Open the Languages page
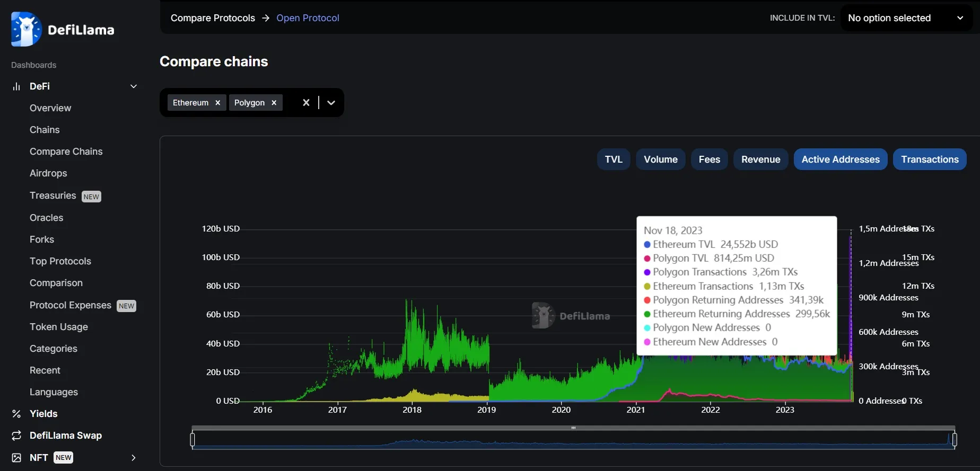 pyautogui.click(x=54, y=392)
